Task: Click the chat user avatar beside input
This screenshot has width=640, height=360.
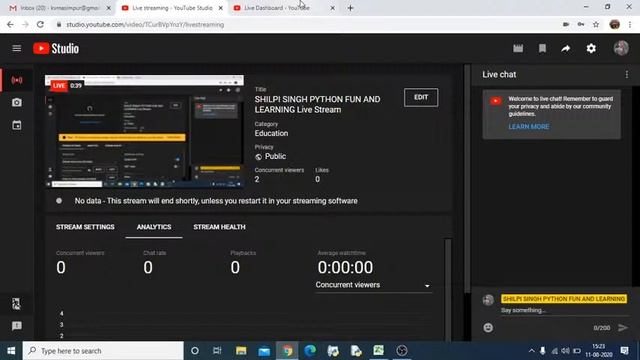Action: [488, 300]
